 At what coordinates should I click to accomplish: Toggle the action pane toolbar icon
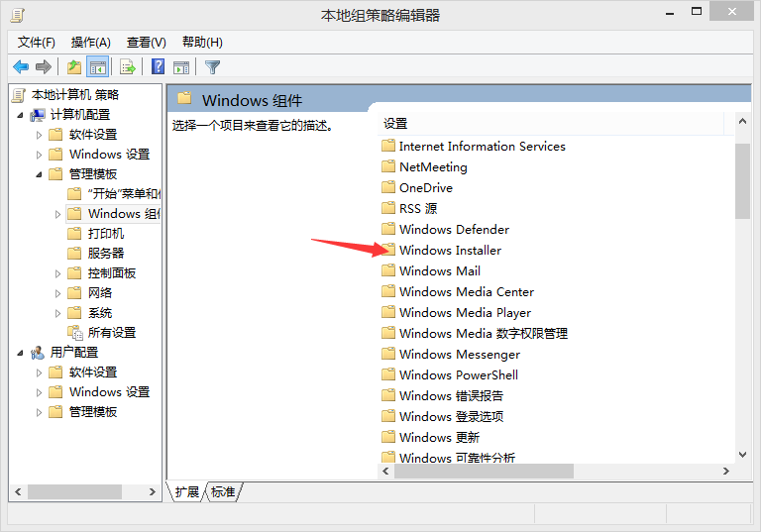(x=181, y=66)
